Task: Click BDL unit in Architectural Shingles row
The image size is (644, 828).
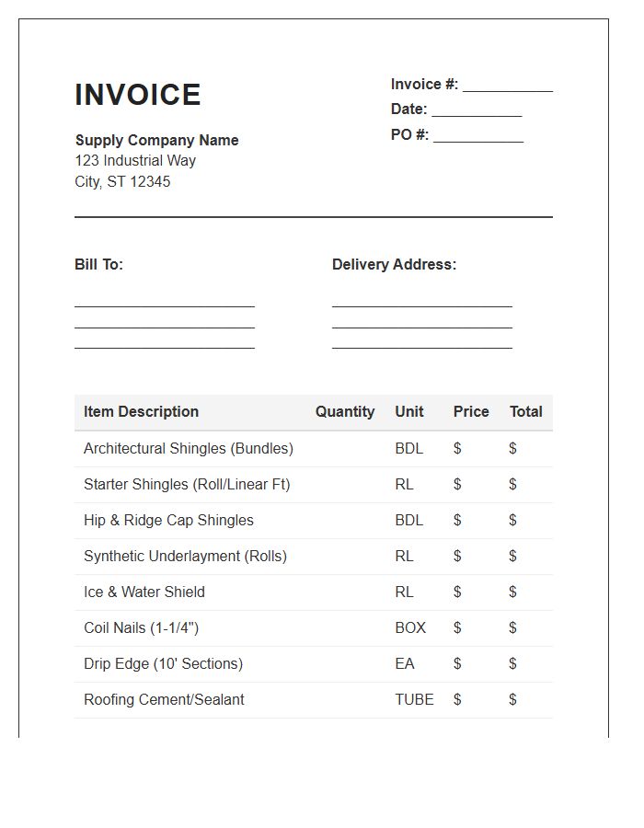Action: pos(409,448)
